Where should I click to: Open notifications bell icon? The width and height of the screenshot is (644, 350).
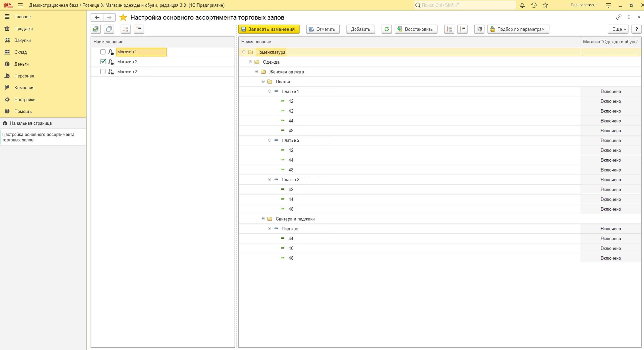(522, 5)
